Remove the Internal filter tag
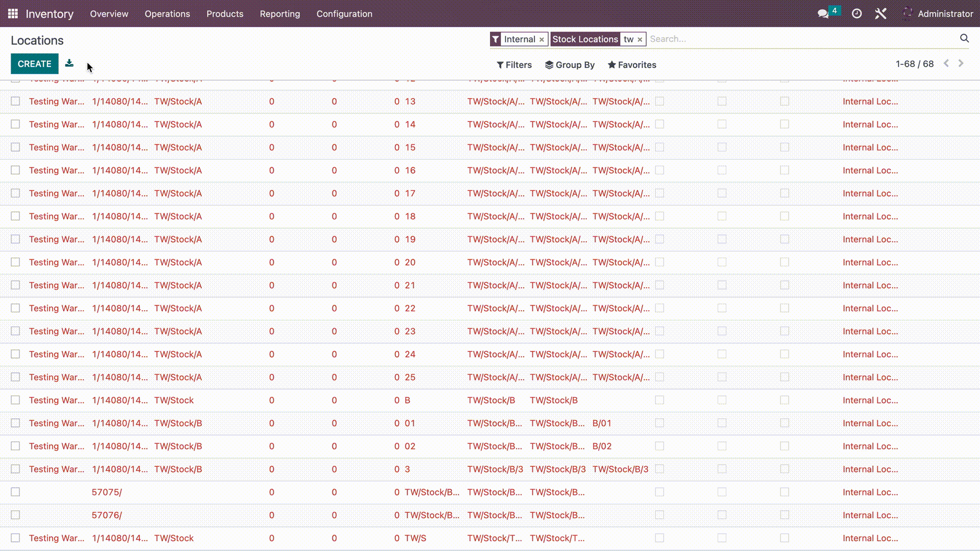Viewport: 980px width, 551px height. click(x=542, y=39)
